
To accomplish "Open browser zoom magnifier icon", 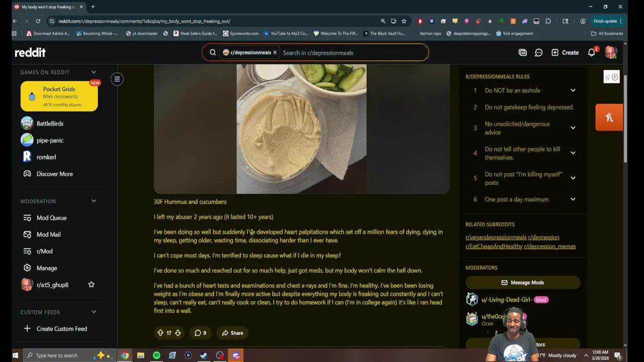I will pos(383,21).
